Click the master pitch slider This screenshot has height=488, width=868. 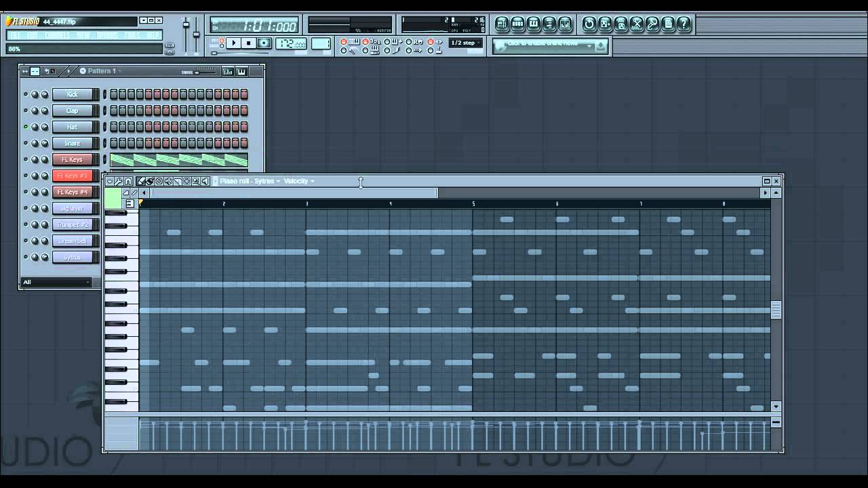[197, 33]
